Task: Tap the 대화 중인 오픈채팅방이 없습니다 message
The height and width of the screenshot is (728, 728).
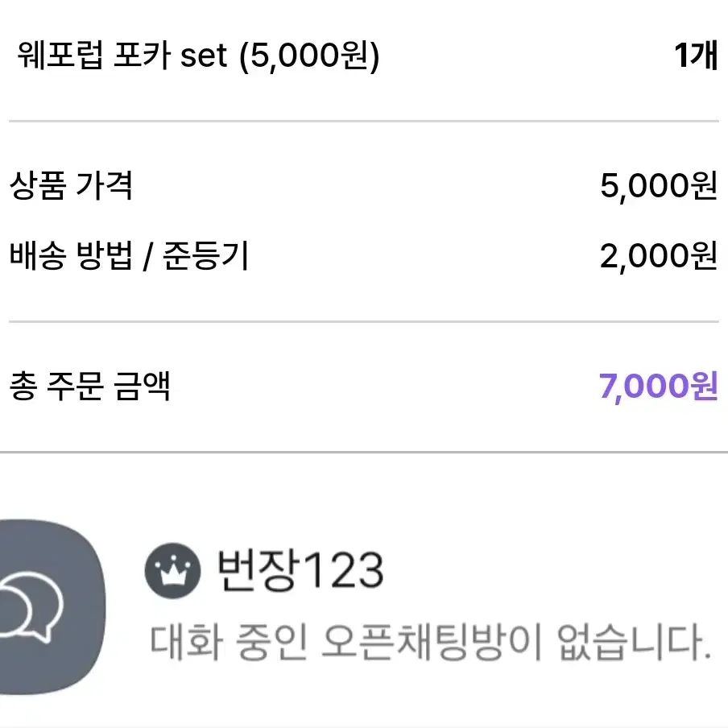Action: coord(431,643)
